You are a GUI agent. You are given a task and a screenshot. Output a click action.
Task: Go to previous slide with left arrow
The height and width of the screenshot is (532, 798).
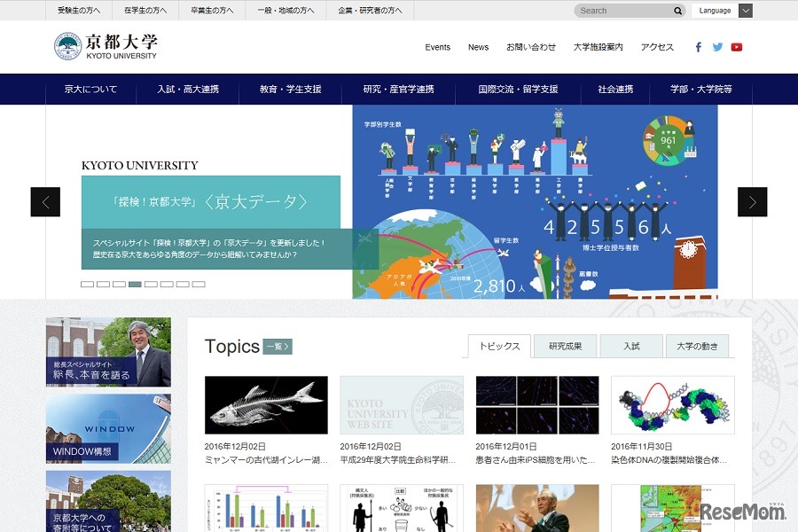pos(45,202)
